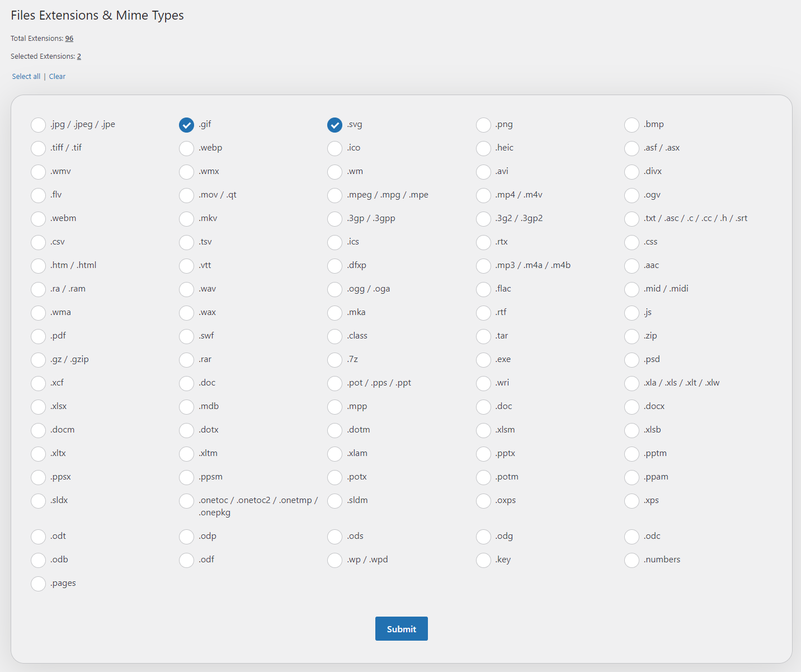The image size is (801, 672).
Task: Enable the .mp3 / .m4a / .m4b checkbox
Action: (483, 266)
